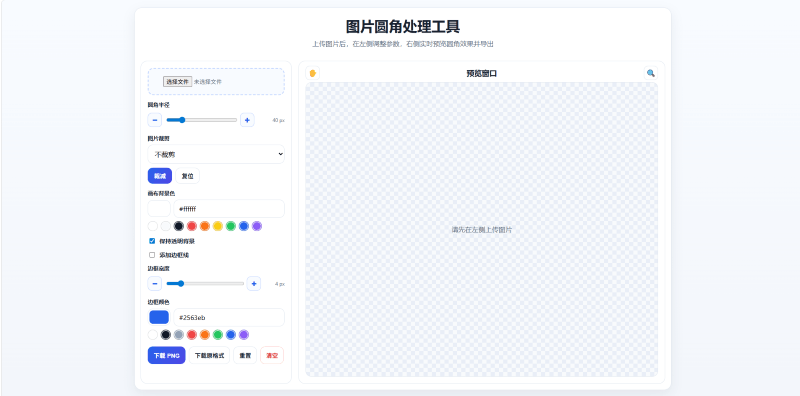Click the dashed file upload drop area
Viewport: 800px width, 396px height.
216,82
